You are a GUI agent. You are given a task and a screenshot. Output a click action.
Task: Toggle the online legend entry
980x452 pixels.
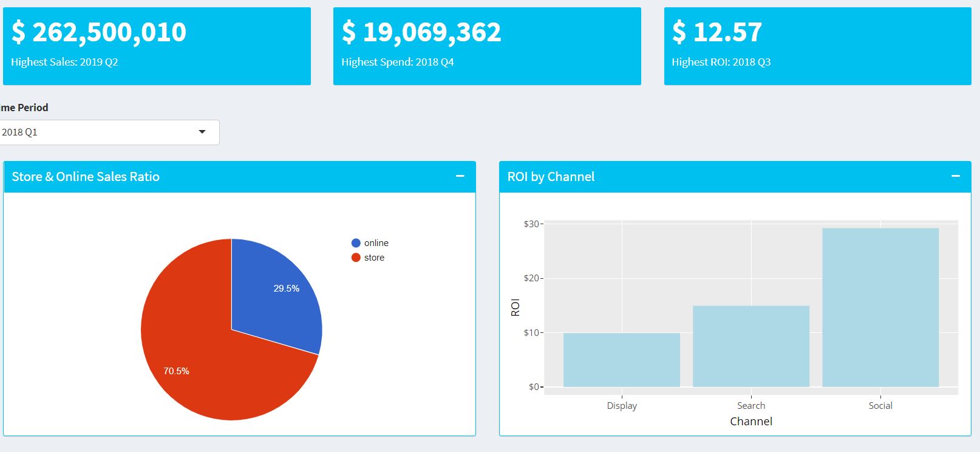tap(376, 243)
